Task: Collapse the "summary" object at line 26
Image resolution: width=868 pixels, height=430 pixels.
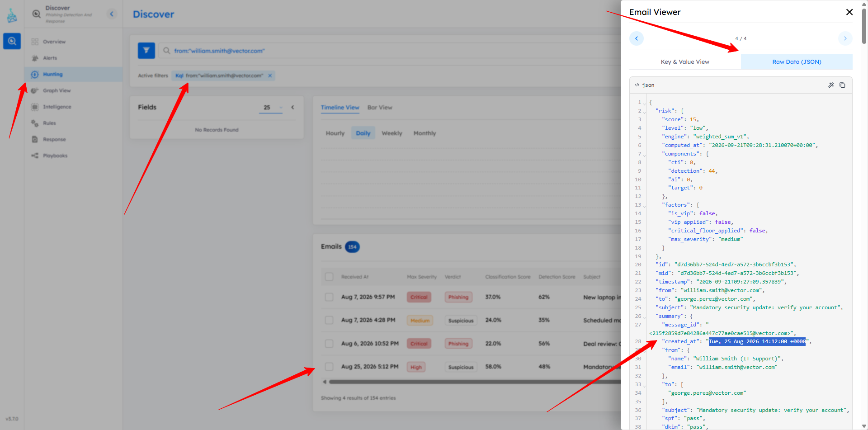Action: (x=644, y=317)
